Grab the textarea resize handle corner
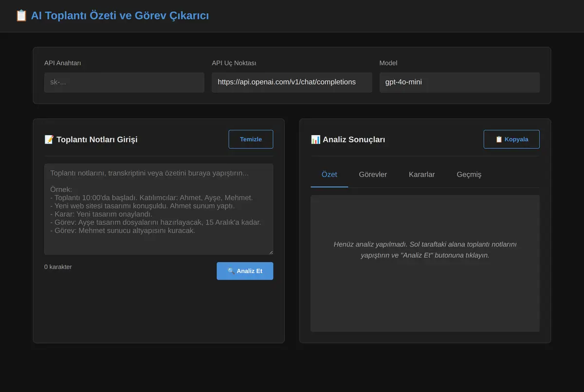584x392 pixels. tap(271, 252)
